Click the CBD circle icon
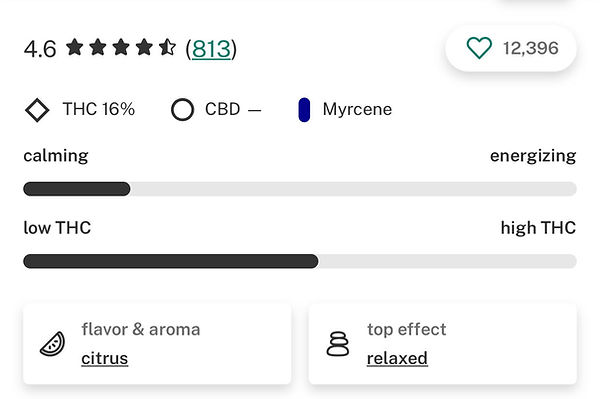 [x=183, y=110]
